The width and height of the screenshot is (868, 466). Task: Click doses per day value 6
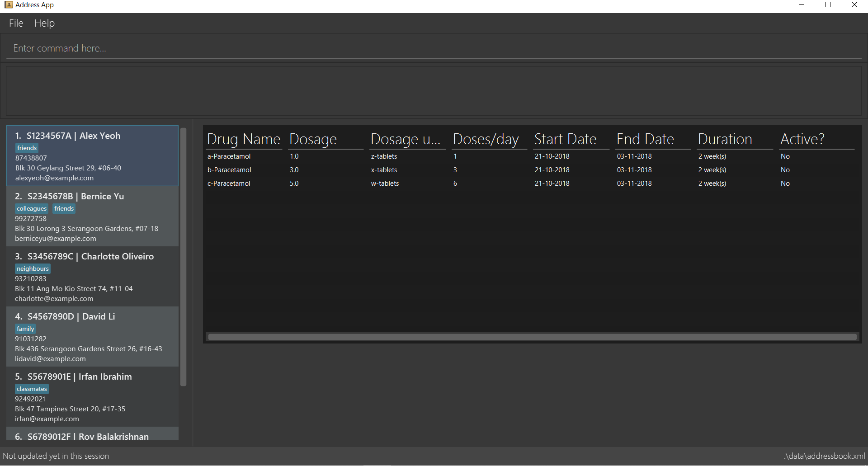[455, 184]
